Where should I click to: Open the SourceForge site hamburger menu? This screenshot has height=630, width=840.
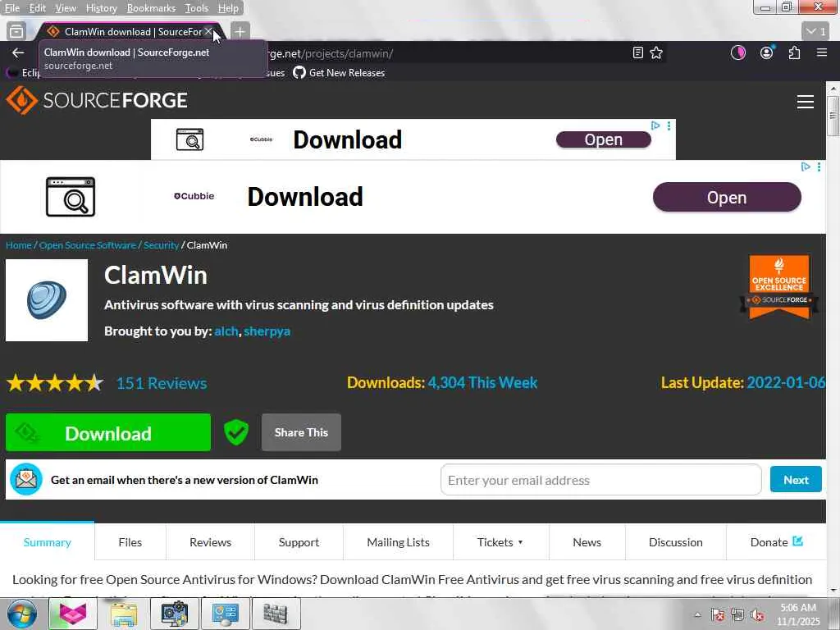coord(806,101)
